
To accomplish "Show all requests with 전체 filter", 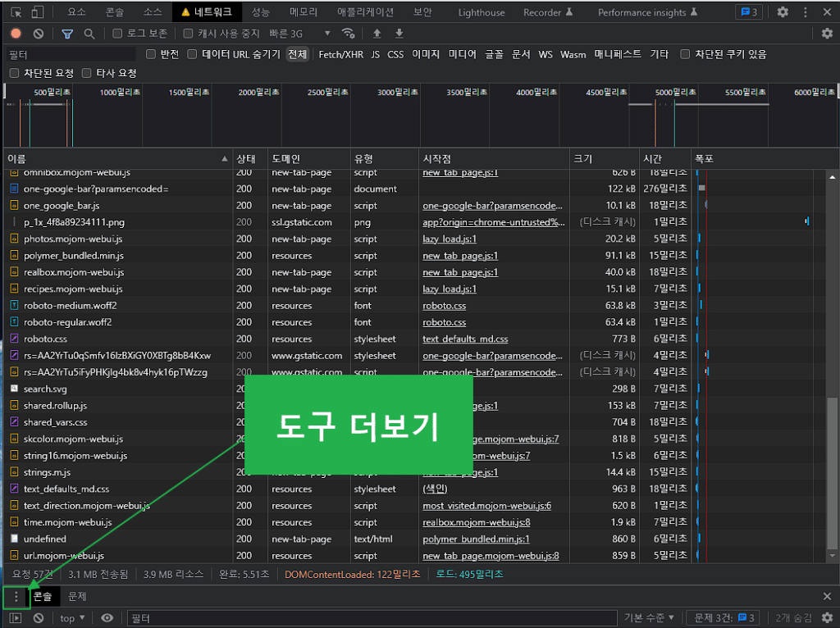I will (x=297, y=54).
